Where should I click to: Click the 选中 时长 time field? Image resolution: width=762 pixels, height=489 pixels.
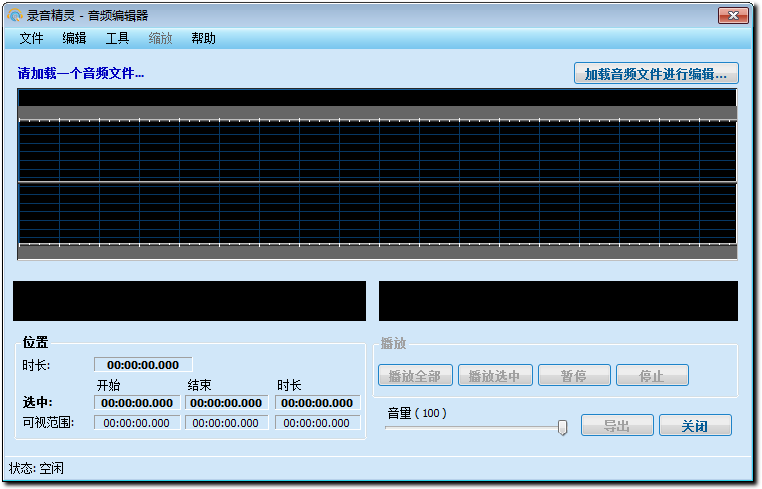(x=317, y=402)
